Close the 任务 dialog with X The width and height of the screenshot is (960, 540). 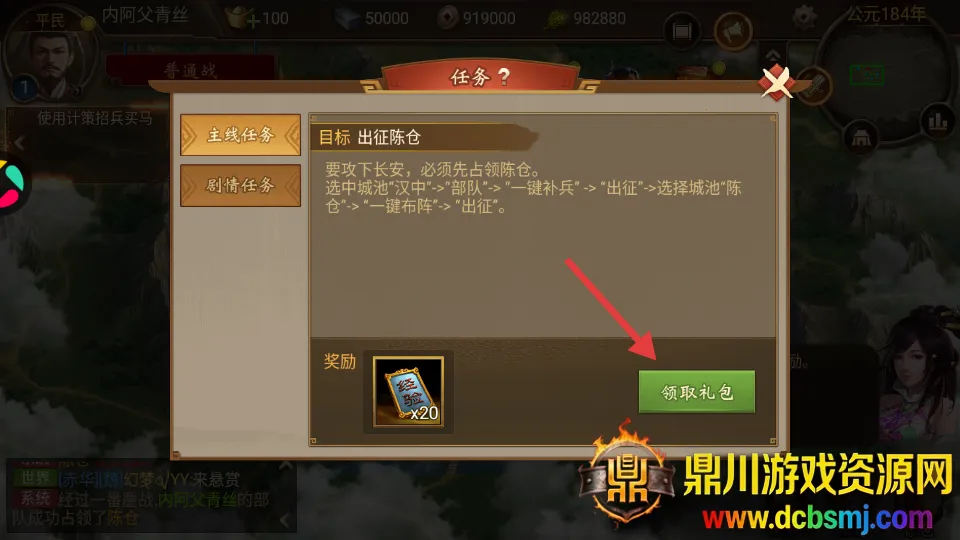[x=777, y=81]
